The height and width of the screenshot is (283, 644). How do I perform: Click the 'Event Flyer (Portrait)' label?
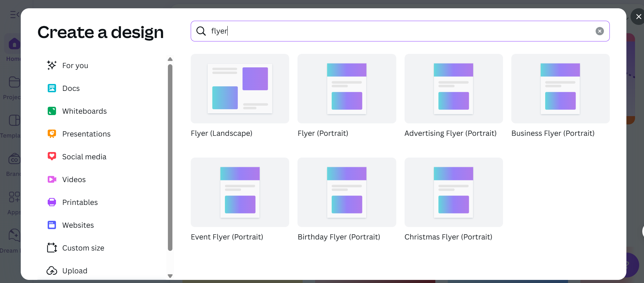click(x=227, y=237)
